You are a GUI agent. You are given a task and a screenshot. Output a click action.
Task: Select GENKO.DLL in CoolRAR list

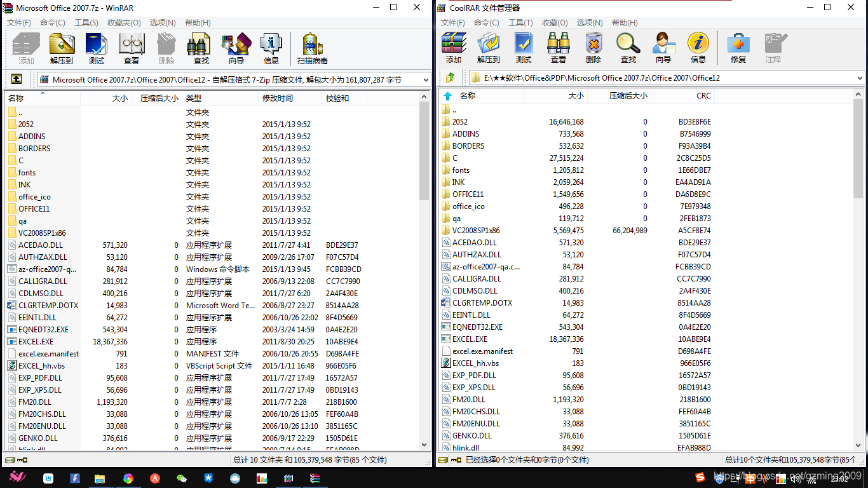point(471,436)
